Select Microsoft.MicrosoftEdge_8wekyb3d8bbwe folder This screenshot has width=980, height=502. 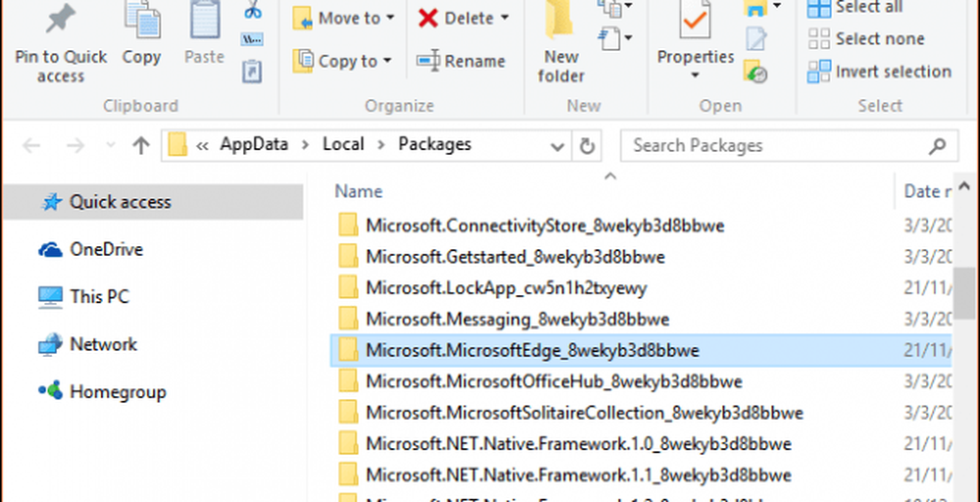point(641,350)
